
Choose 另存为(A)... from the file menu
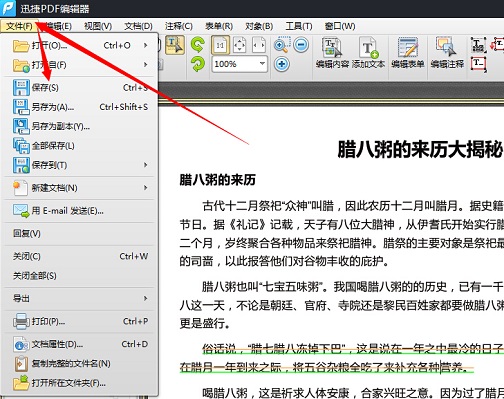tap(79, 107)
